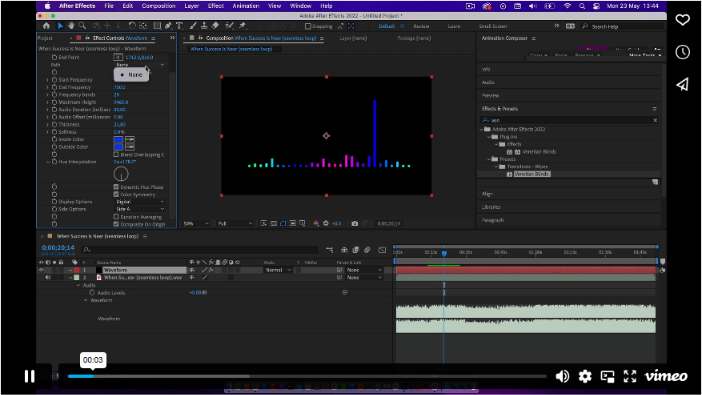Enter Vimeo fullscreen mode

click(x=630, y=376)
